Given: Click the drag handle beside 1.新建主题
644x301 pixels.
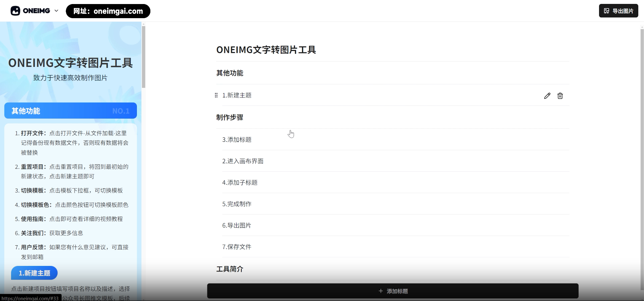Looking at the screenshot, I should [x=216, y=95].
